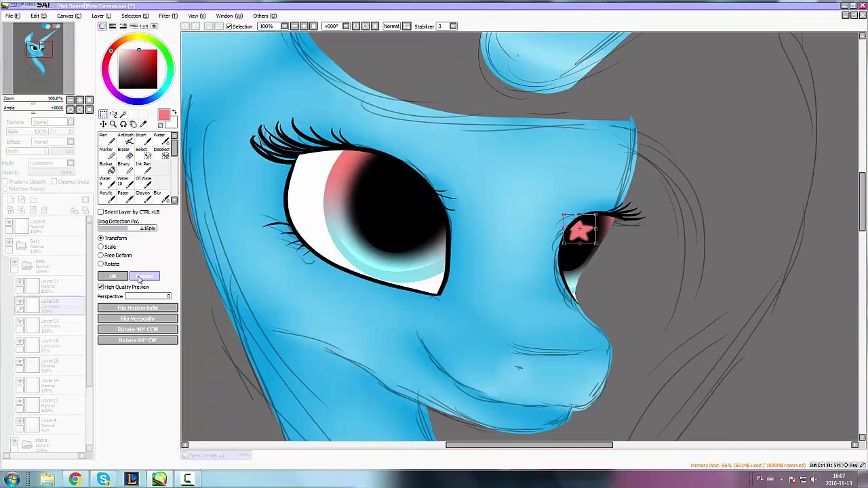Screen dimensions: 868x488
Task: Click the Flip Vertically button
Action: (x=138, y=319)
